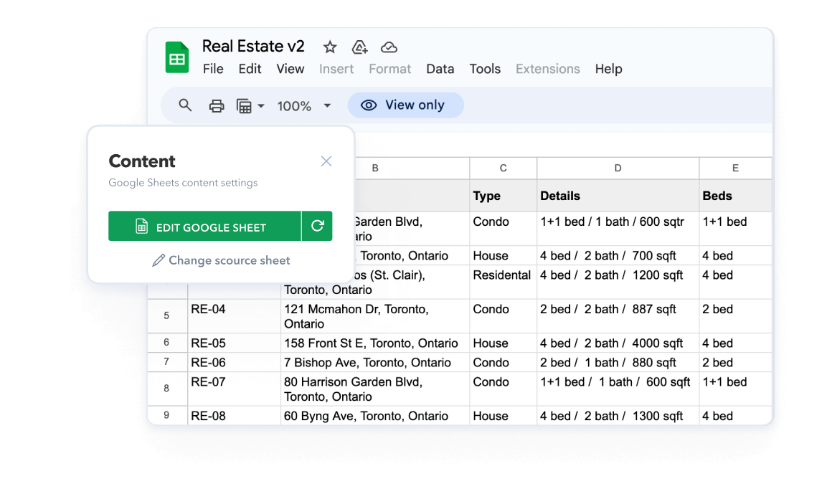Select row 7 header

(x=166, y=362)
